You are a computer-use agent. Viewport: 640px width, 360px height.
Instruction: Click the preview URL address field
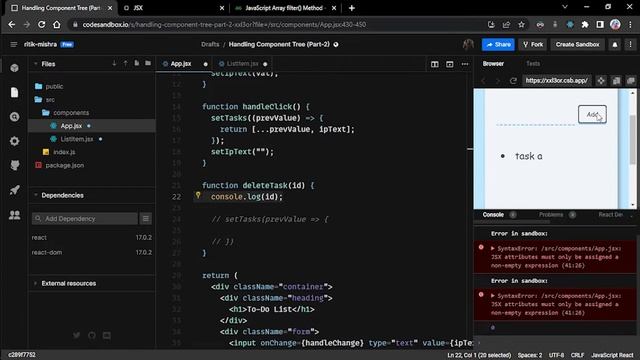tap(557, 80)
